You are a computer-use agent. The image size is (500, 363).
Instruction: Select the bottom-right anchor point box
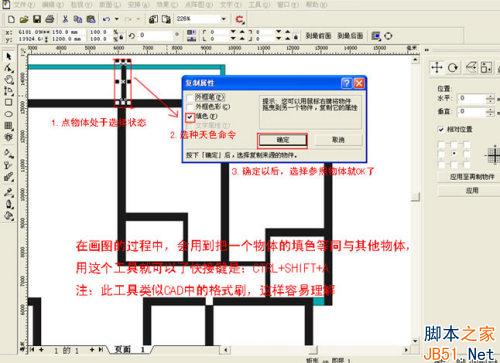click(x=467, y=164)
